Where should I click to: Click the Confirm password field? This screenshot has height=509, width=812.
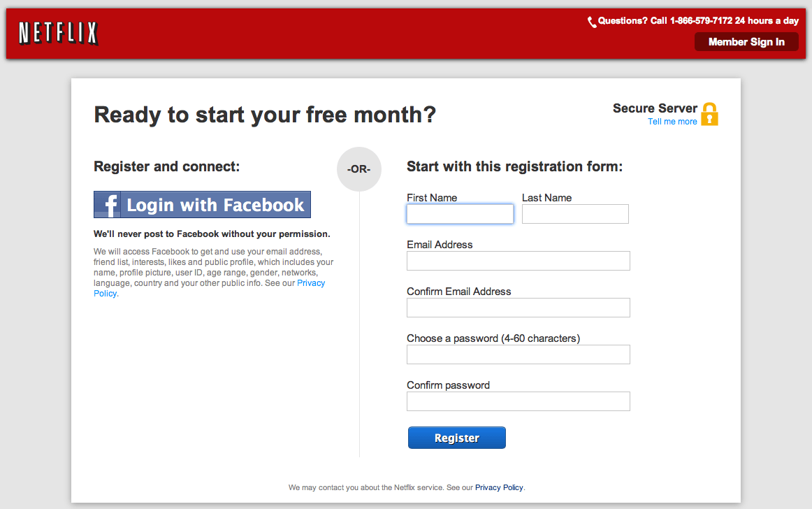point(519,401)
